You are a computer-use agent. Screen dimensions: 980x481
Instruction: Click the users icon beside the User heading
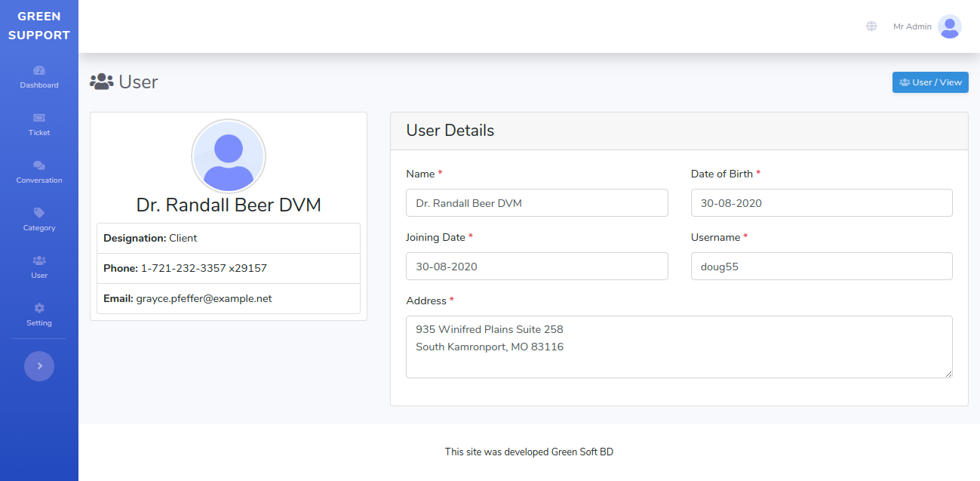click(x=102, y=81)
